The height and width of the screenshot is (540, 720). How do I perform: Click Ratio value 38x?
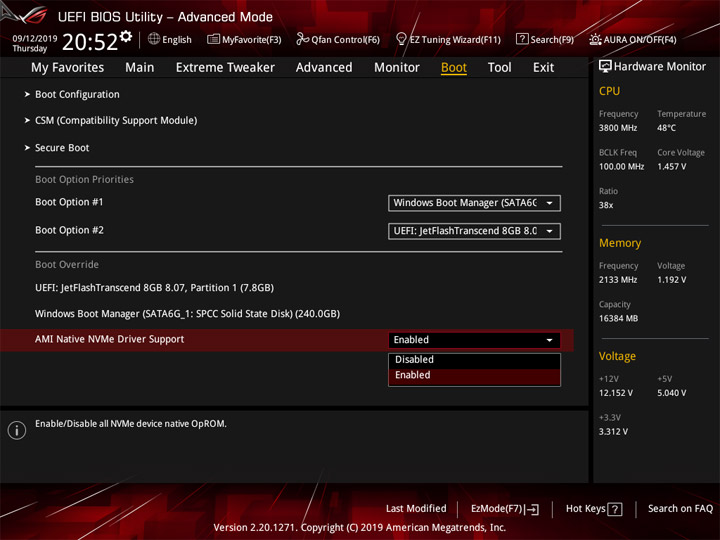tap(606, 205)
